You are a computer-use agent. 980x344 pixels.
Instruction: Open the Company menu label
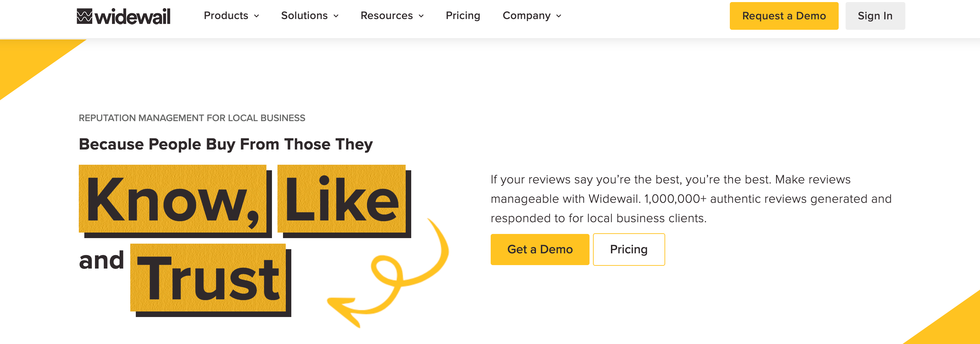(527, 16)
